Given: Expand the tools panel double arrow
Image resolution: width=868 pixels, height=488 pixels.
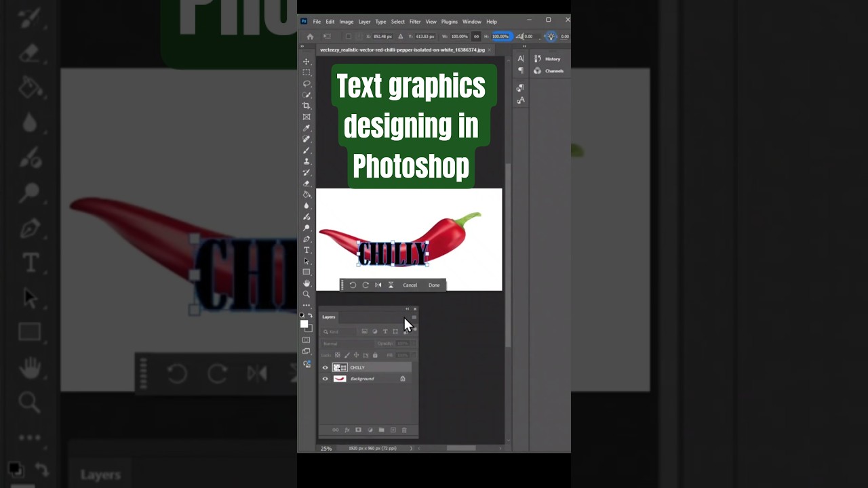Looking at the screenshot, I should coord(302,47).
